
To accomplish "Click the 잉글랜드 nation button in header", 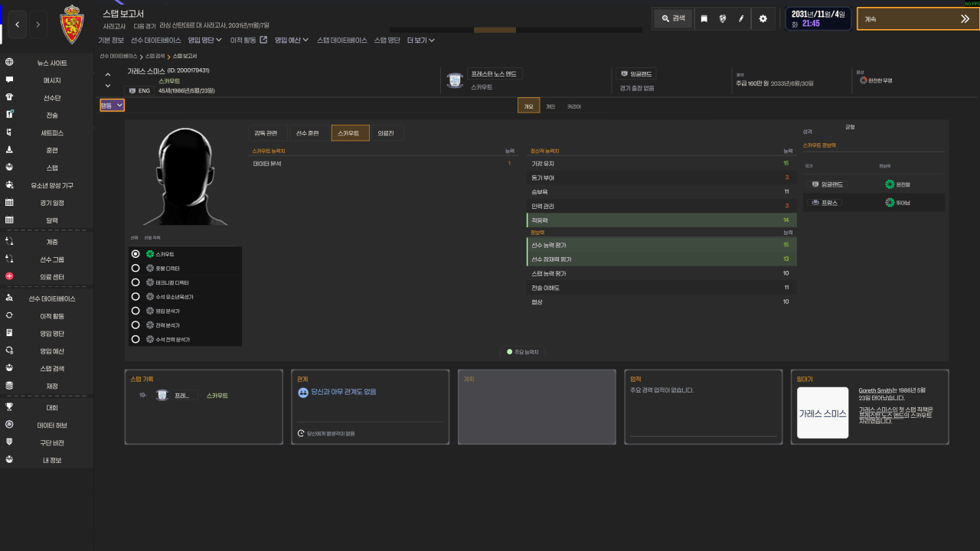I will pos(636,74).
